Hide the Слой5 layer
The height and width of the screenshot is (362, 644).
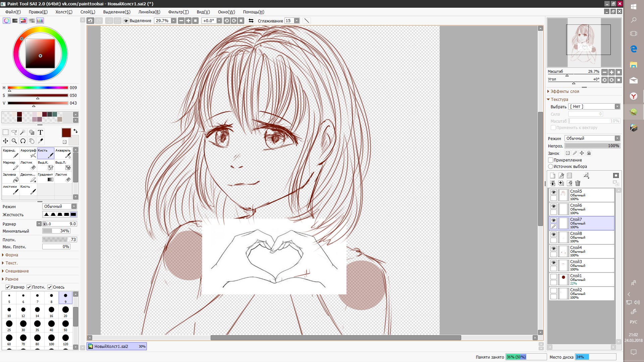pyautogui.click(x=553, y=192)
